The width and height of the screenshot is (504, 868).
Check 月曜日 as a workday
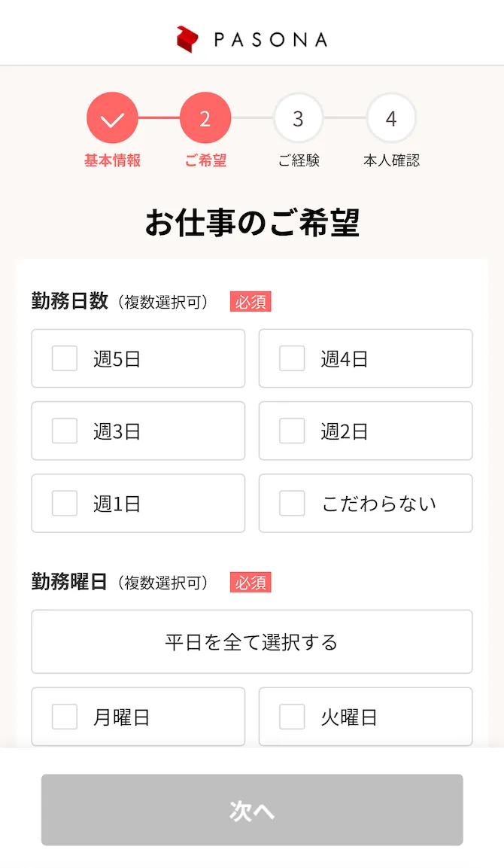(x=64, y=717)
